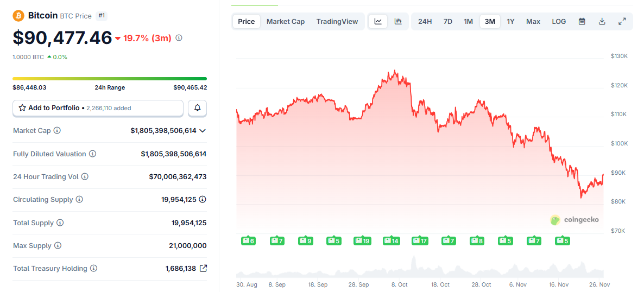Switch to the Market Cap chart tab
The width and height of the screenshot is (644, 292).
286,22
